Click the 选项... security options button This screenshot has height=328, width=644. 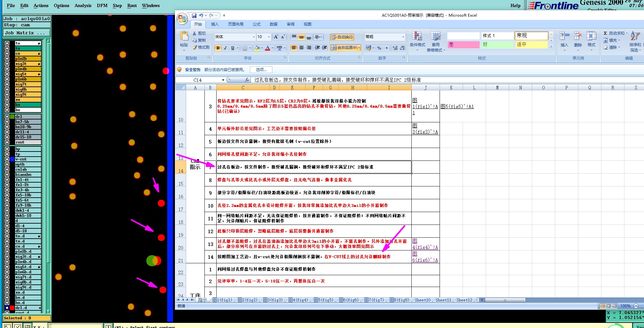[x=261, y=70]
